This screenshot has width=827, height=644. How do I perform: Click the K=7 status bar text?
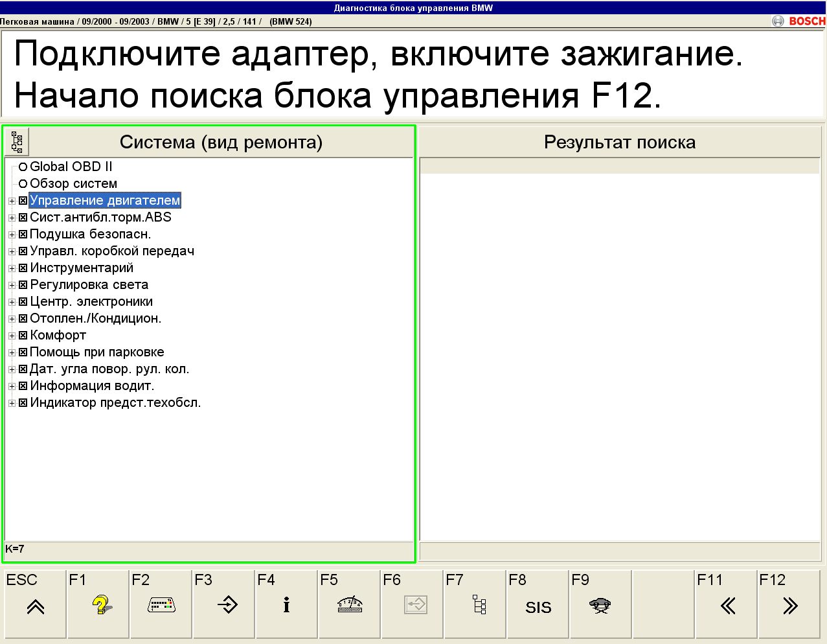pyautogui.click(x=15, y=549)
